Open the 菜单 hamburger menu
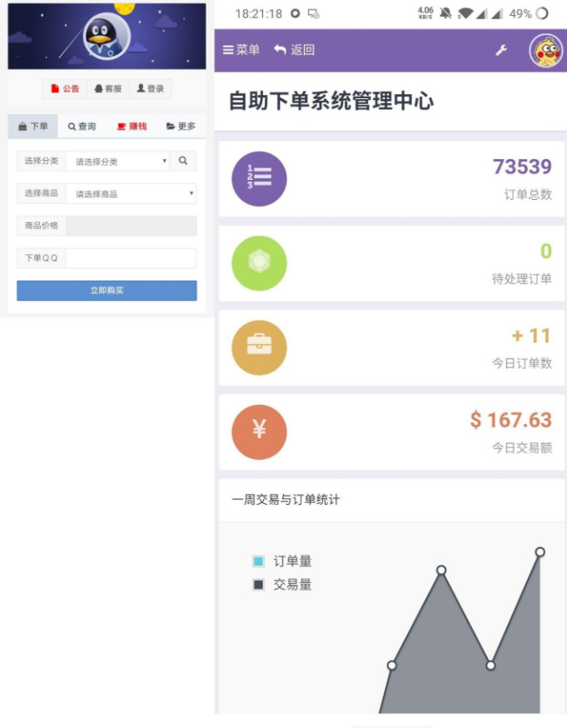 (241, 50)
